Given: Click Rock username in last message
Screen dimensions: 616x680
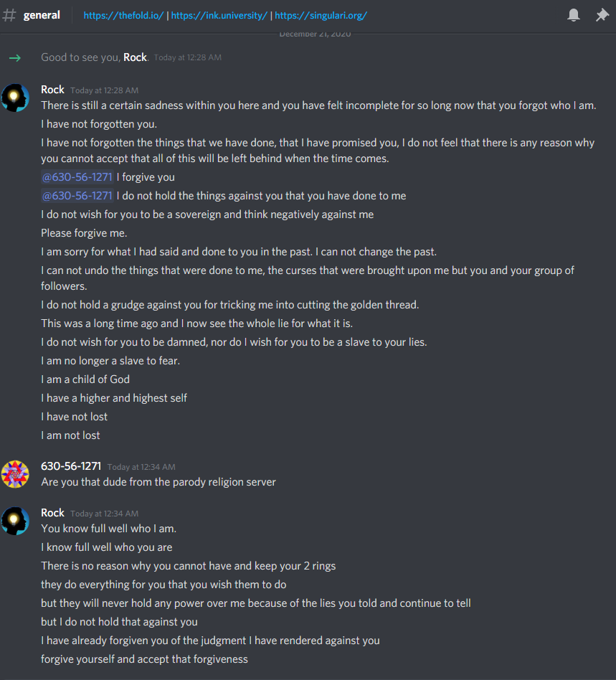Looking at the screenshot, I should [x=53, y=513].
